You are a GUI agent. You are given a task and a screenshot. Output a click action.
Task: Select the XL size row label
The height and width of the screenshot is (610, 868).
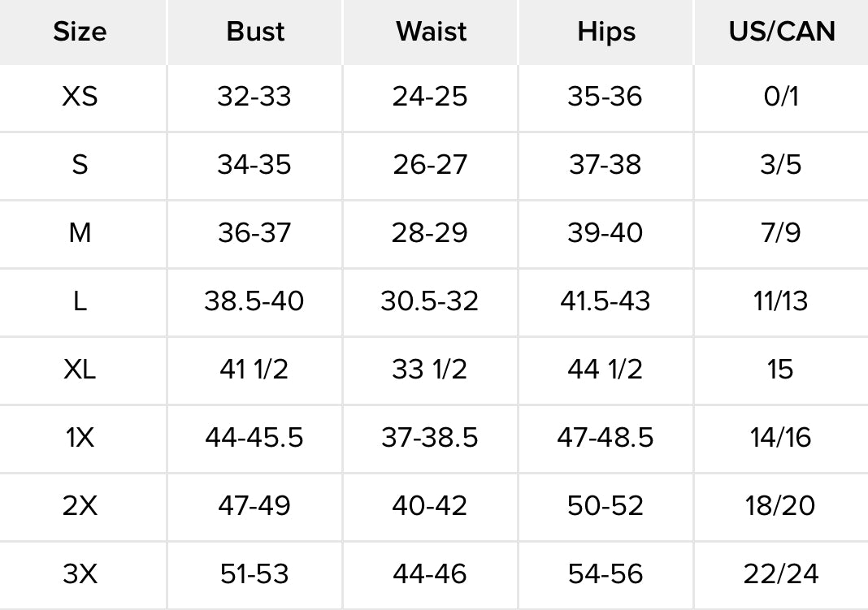pyautogui.click(x=80, y=370)
